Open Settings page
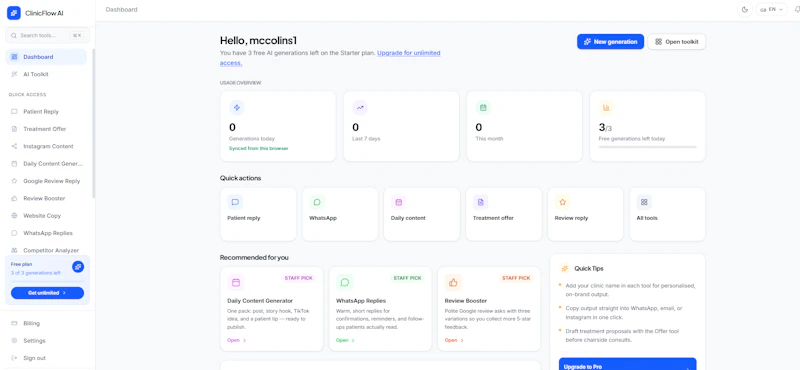Screen dimensions: 800x370 point(46,340)
